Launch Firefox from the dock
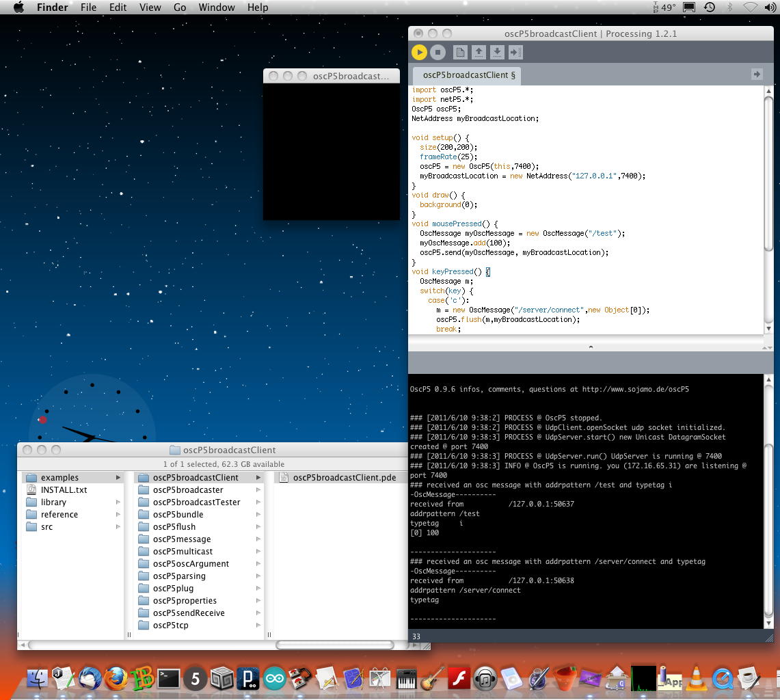 (116, 678)
